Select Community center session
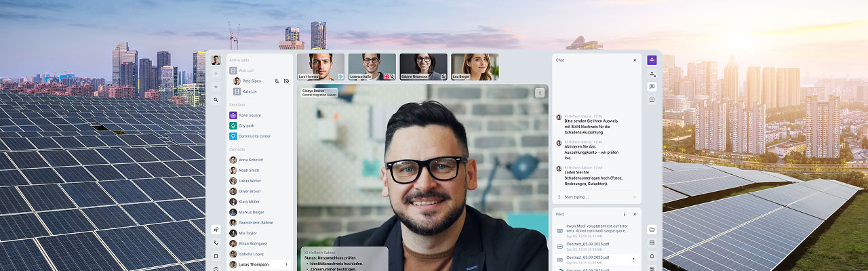The width and height of the screenshot is (868, 271). [254, 136]
